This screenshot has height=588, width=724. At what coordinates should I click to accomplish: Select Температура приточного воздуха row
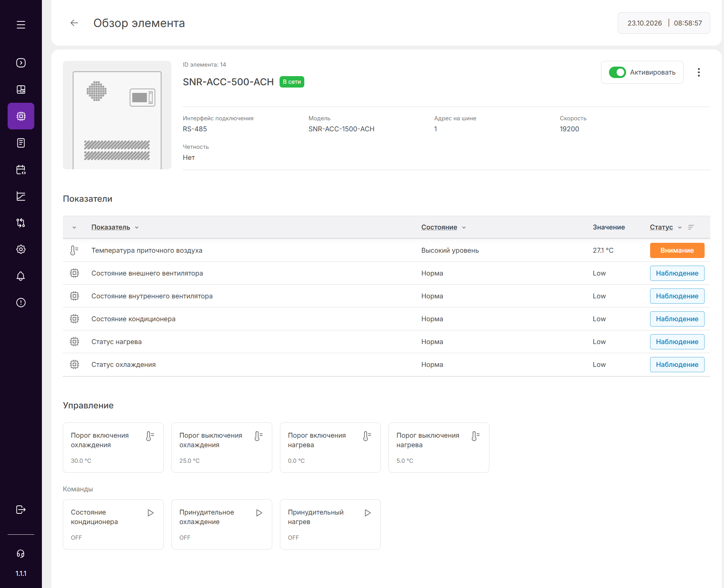coord(386,250)
